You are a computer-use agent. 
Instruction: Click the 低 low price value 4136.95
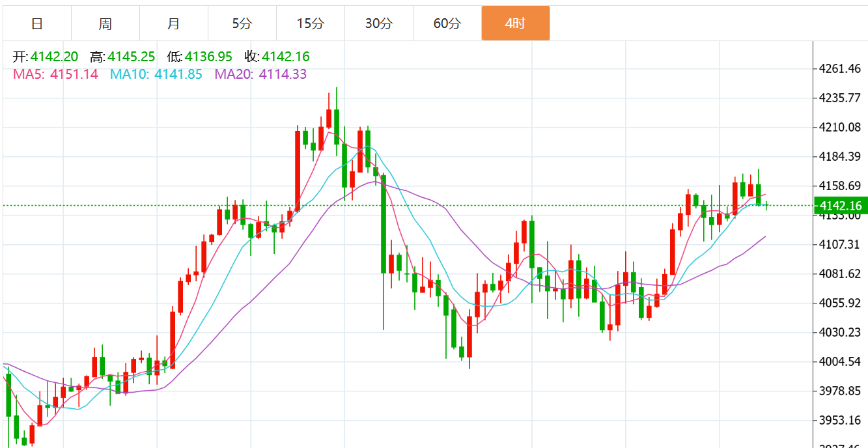tap(209, 57)
